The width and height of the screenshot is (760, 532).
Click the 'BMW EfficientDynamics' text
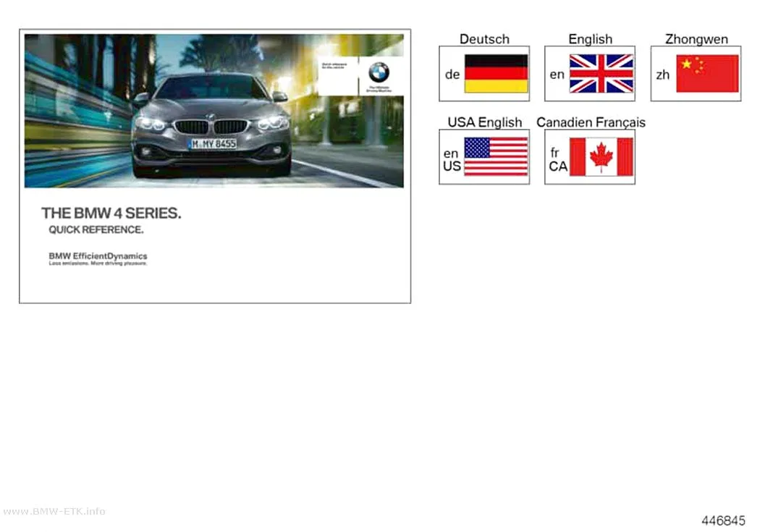click(x=98, y=256)
